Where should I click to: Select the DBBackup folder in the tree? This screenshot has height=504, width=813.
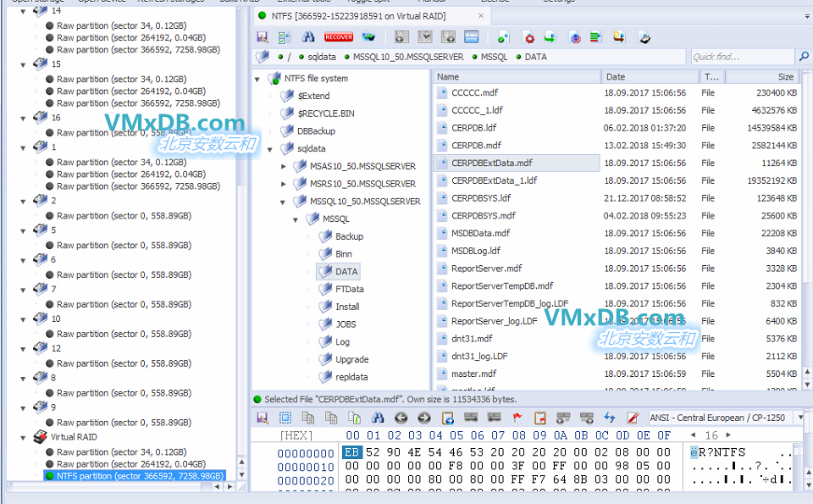pos(316,131)
